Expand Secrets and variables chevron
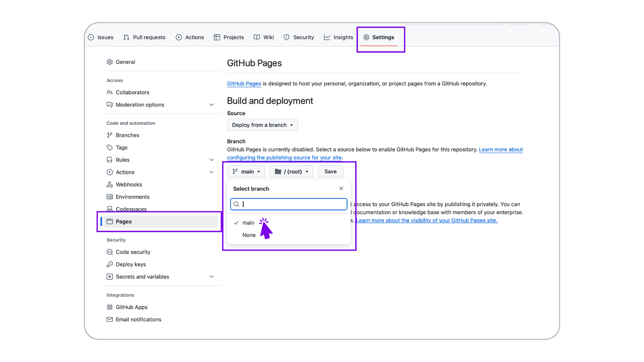The width and height of the screenshot is (644, 362). point(212,277)
